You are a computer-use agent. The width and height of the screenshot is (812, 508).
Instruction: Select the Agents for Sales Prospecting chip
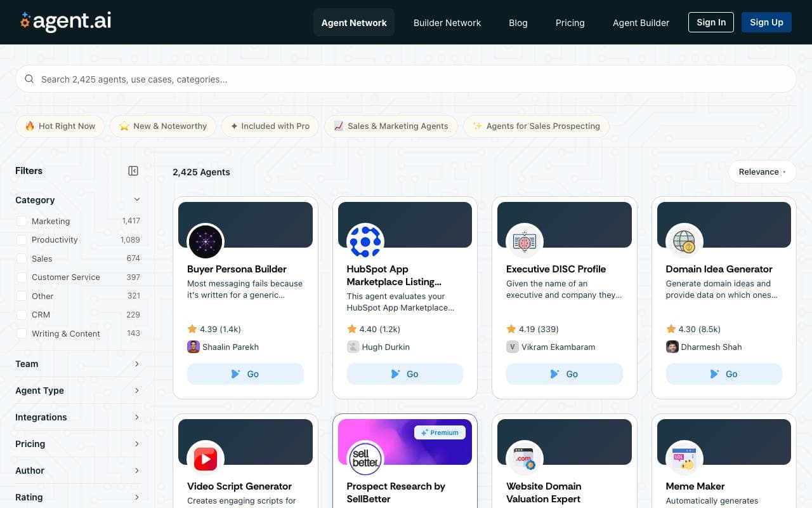click(x=536, y=126)
